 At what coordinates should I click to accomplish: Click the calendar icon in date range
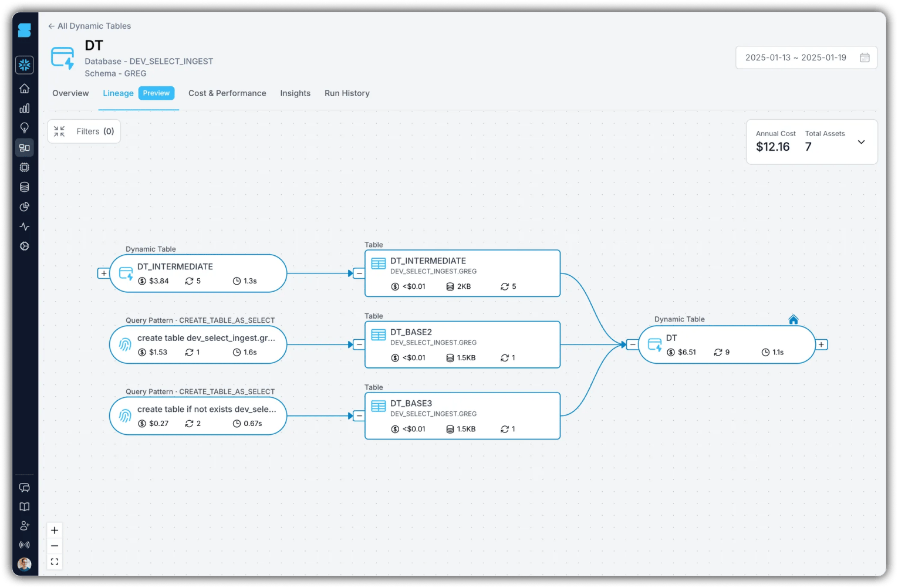tap(865, 58)
